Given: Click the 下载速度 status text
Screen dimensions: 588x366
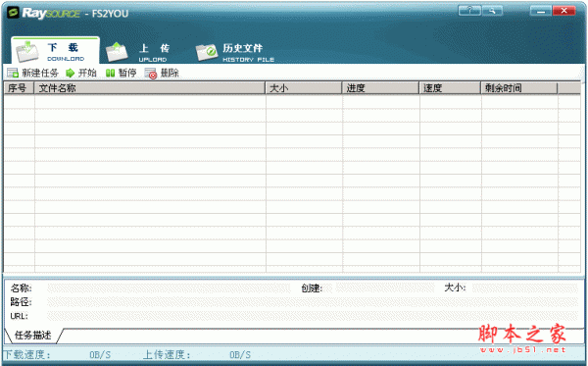Looking at the screenshot, I should coord(27,355).
